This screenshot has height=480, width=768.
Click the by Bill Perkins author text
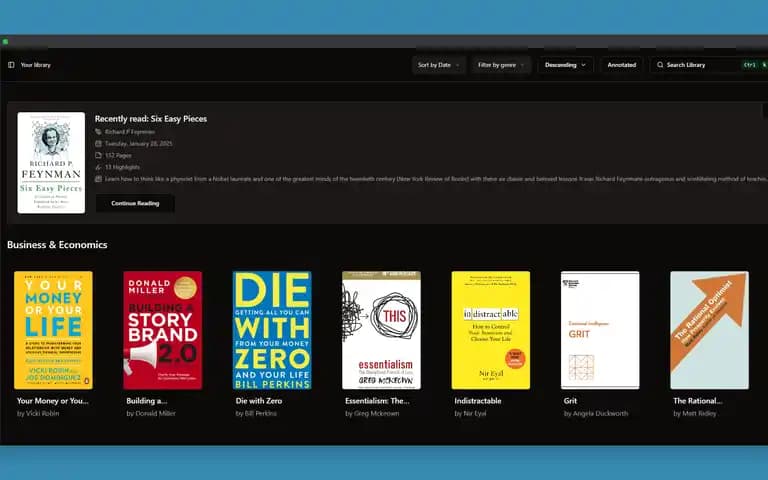coord(256,413)
